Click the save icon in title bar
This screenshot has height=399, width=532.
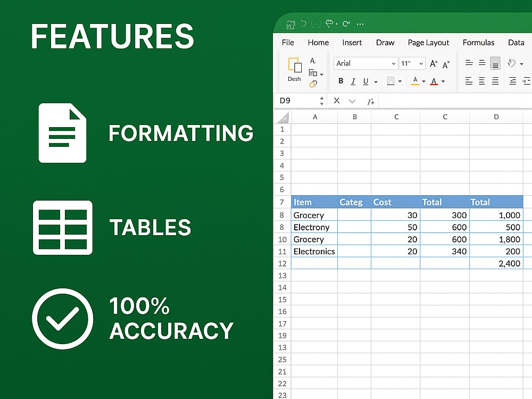tap(291, 24)
